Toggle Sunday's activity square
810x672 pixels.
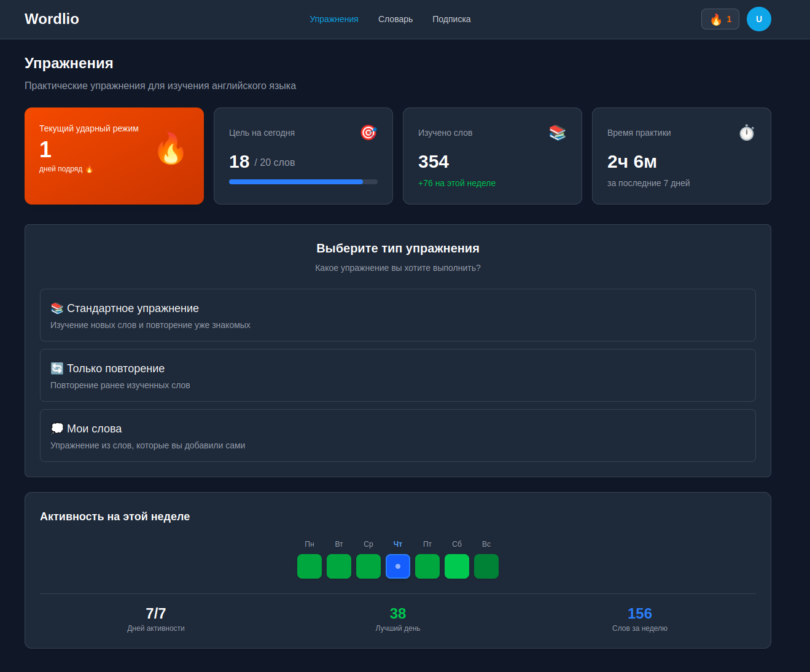[486, 566]
